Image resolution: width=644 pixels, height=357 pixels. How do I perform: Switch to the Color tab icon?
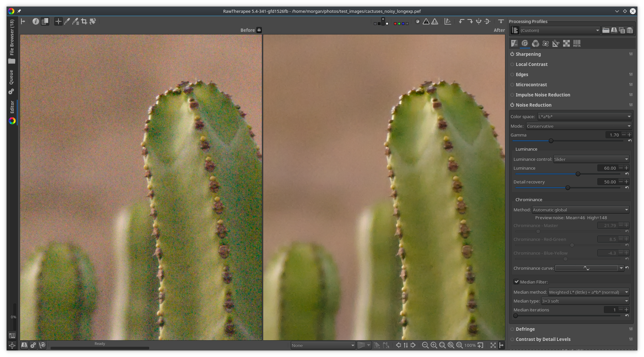tap(535, 43)
